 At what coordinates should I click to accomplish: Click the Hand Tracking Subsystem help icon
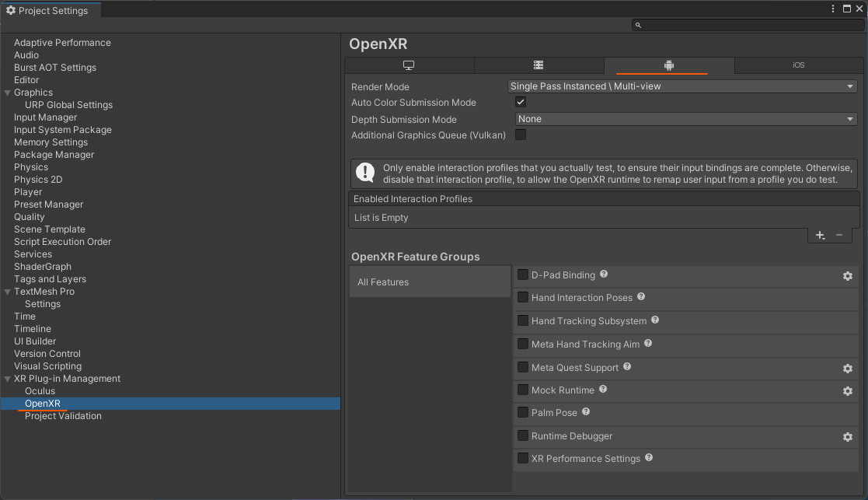(655, 320)
